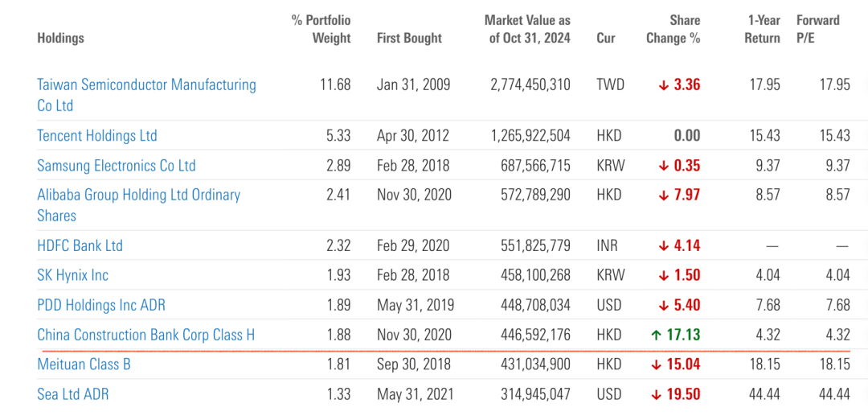This screenshot has height=420, width=868.
Task: Open Meituan Class B holding
Action: pyautogui.click(x=84, y=364)
